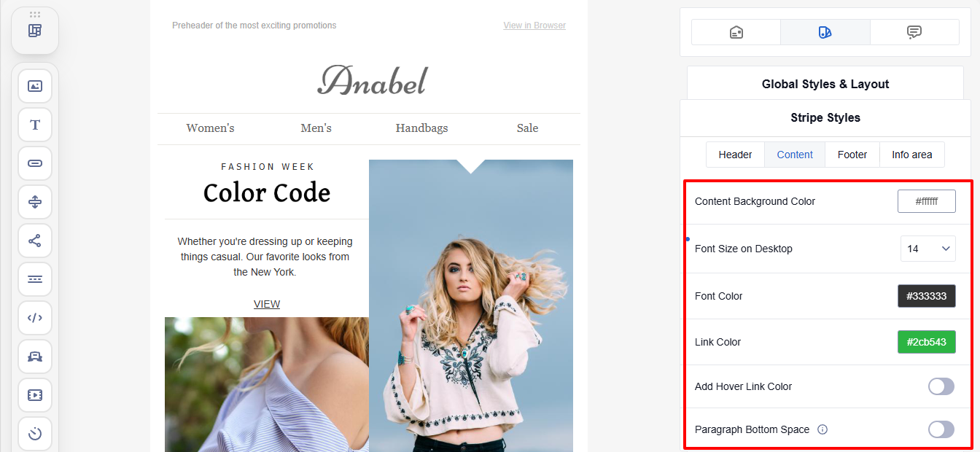Click the Content Background Color input field
This screenshot has height=452, width=980.
927,201
